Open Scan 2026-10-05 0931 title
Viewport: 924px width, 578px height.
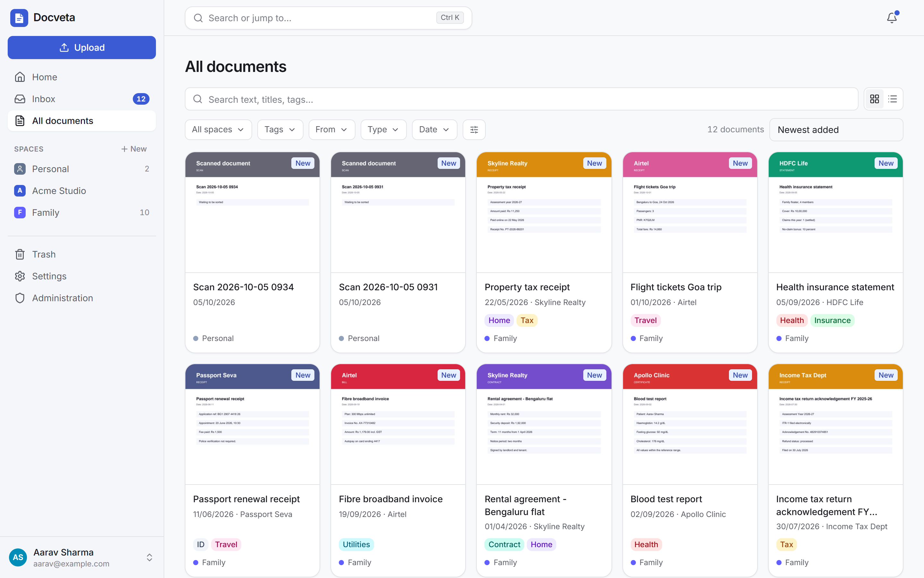(x=388, y=287)
